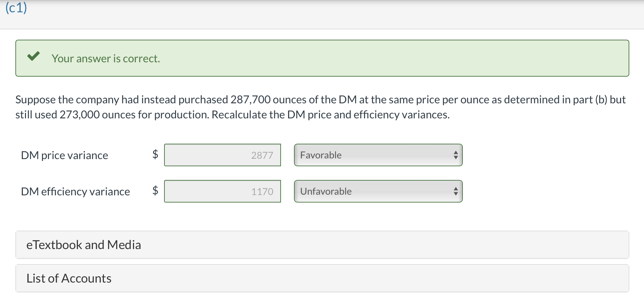Open the Favorable variance type dropdown

click(x=378, y=155)
